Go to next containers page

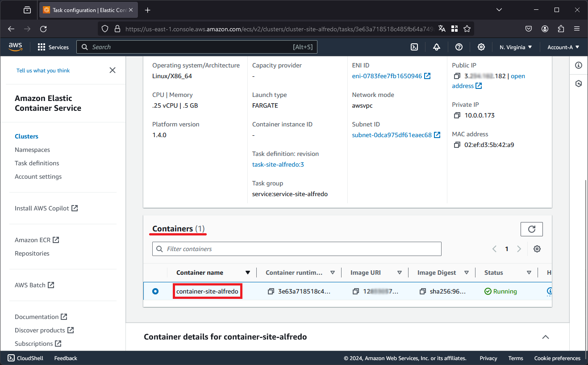[519, 249]
